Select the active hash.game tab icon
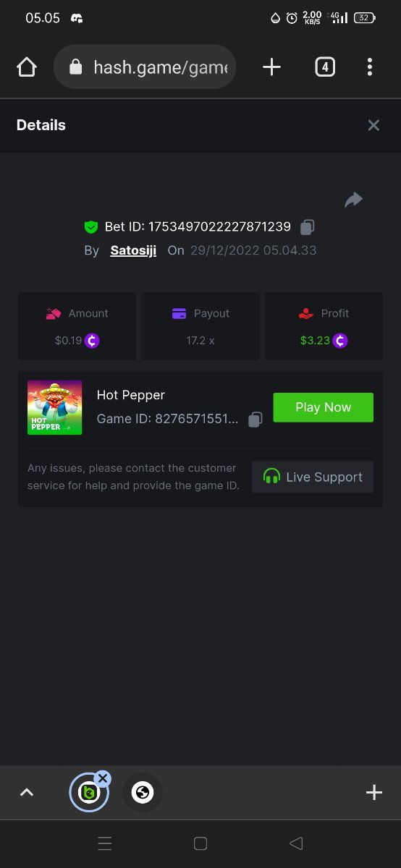This screenshot has width=401, height=868. point(88,793)
